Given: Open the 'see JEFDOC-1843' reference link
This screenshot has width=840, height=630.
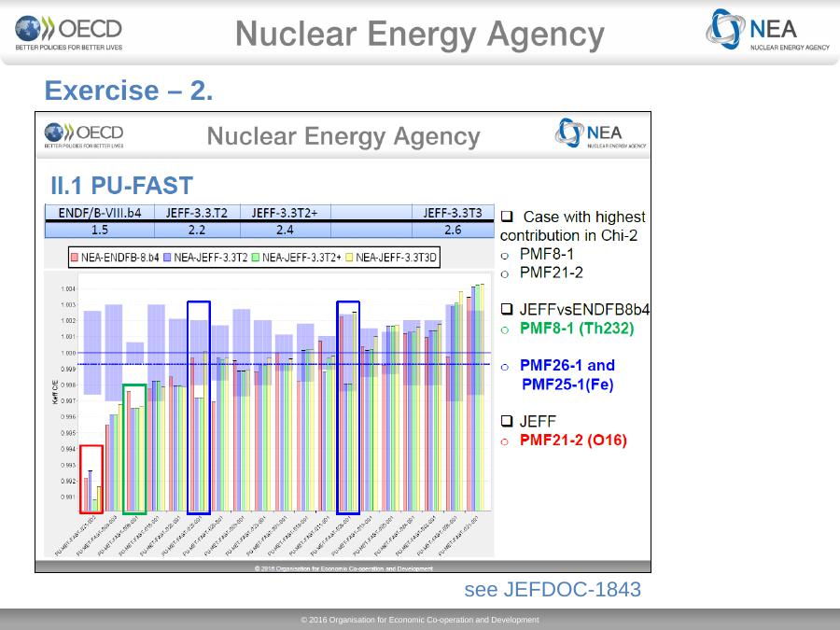Looking at the screenshot, I should tap(553, 590).
